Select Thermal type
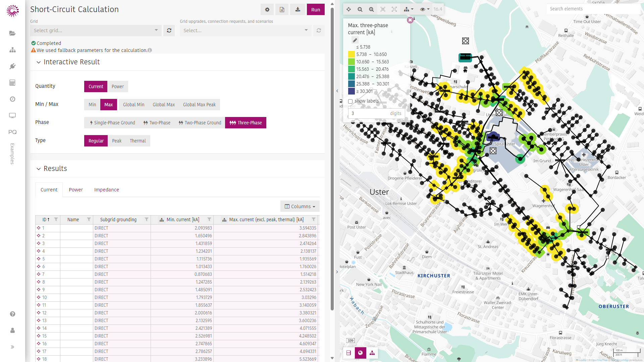Image resolution: width=644 pixels, height=362 pixels. (x=138, y=141)
